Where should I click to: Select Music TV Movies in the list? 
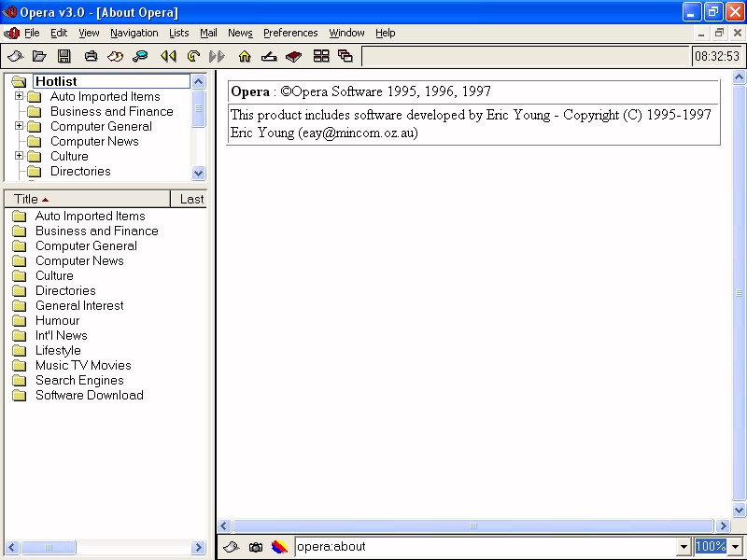[83, 365]
